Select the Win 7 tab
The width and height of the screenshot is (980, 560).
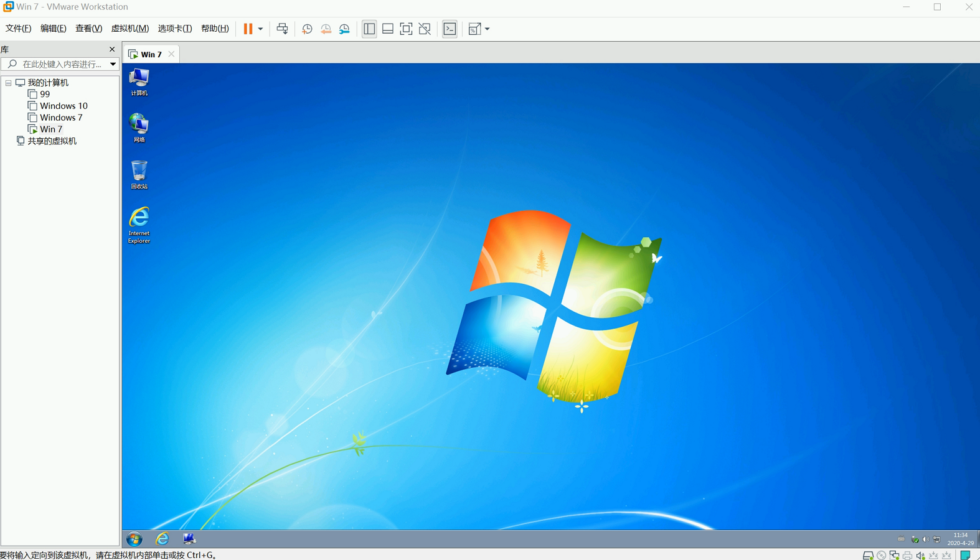point(151,54)
